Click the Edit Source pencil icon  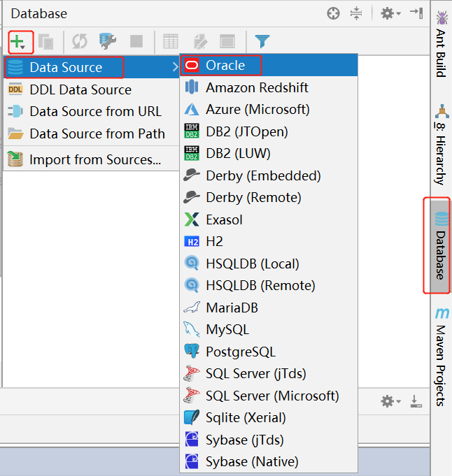(200, 42)
